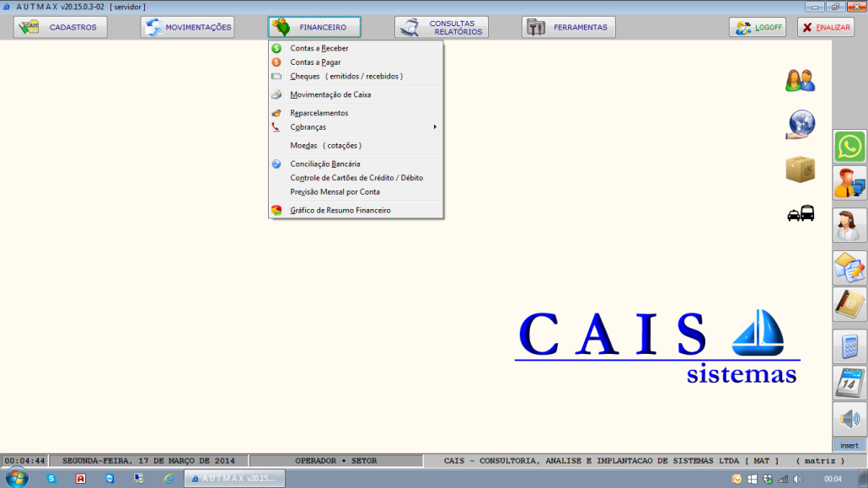Open Consultas Relatórios button

coord(442,27)
